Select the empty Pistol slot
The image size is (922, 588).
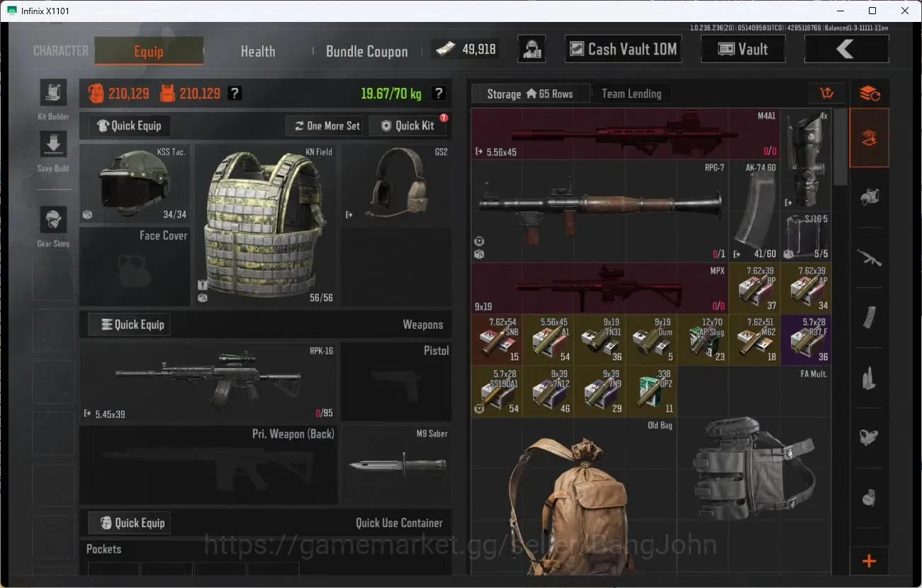click(x=396, y=382)
